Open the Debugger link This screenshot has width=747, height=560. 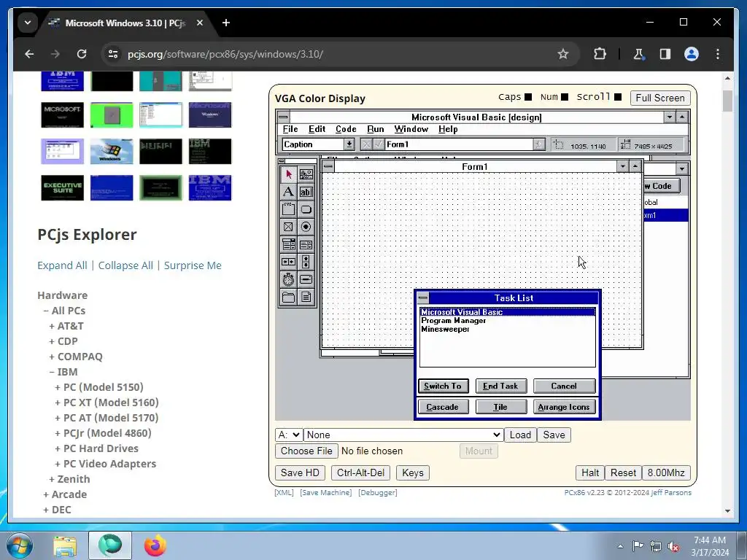point(378,493)
